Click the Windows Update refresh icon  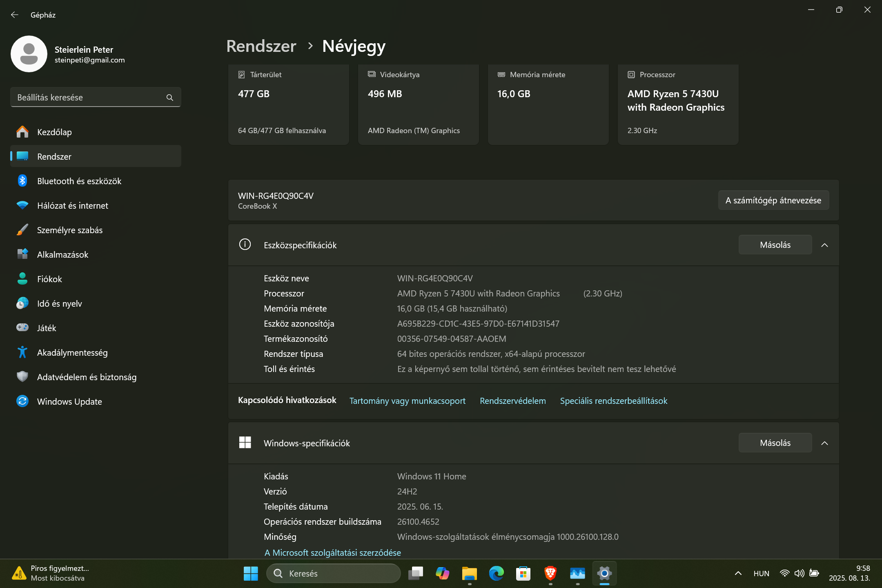pyautogui.click(x=22, y=401)
